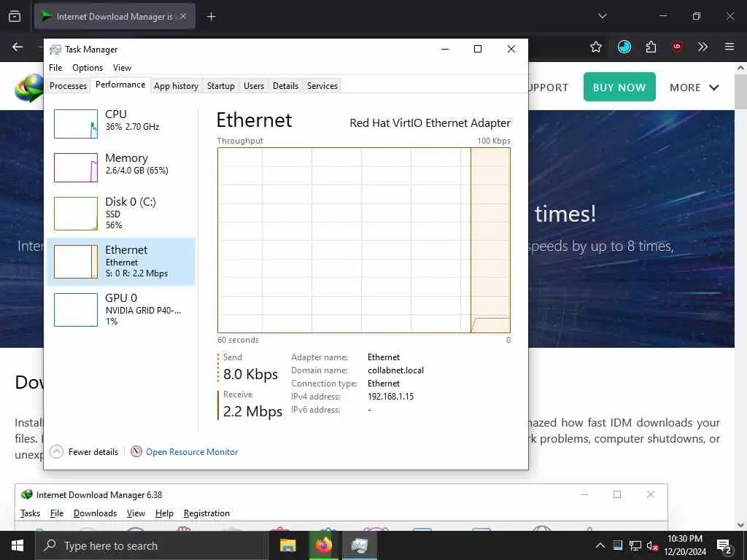The width and height of the screenshot is (747, 560).
Task: Open Task Manager File menu
Action: [x=55, y=68]
